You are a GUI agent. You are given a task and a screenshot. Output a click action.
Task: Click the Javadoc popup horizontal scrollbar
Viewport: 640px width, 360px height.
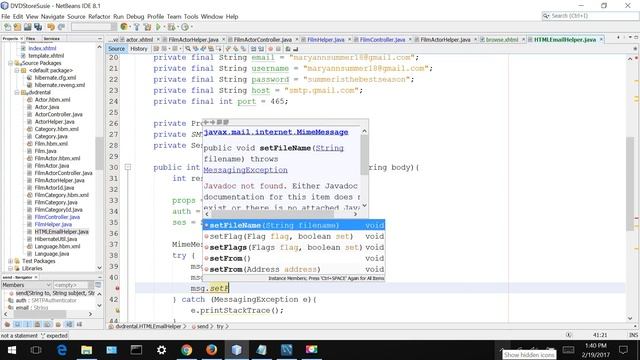273,214
